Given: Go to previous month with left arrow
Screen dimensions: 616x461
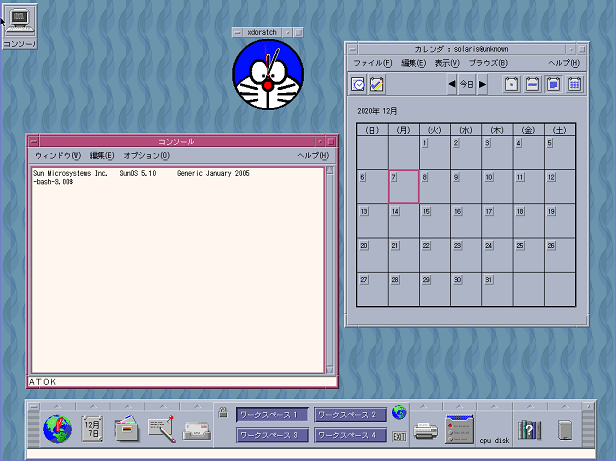Looking at the screenshot, I should 452,84.
